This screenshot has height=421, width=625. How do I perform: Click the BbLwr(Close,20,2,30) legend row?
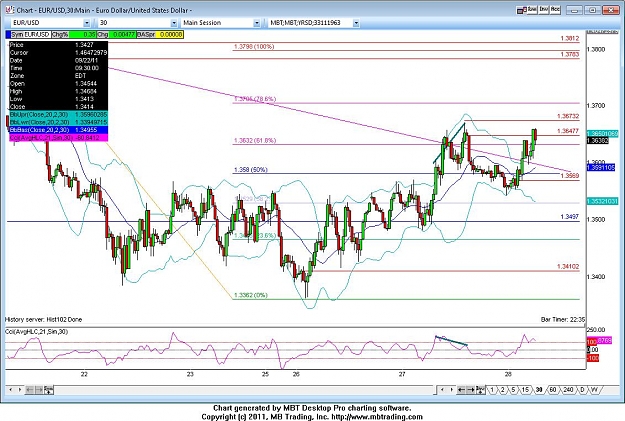click(59, 122)
